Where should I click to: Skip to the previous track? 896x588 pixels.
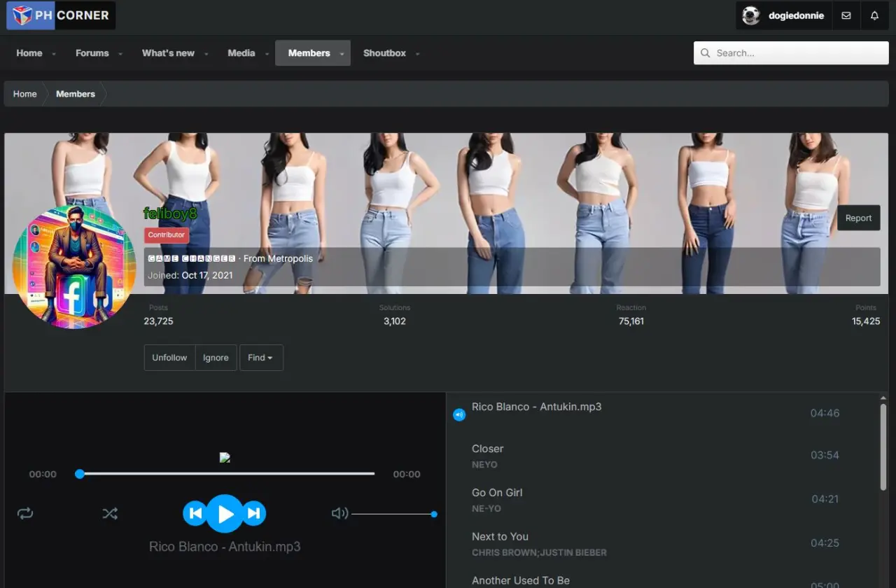[195, 514]
